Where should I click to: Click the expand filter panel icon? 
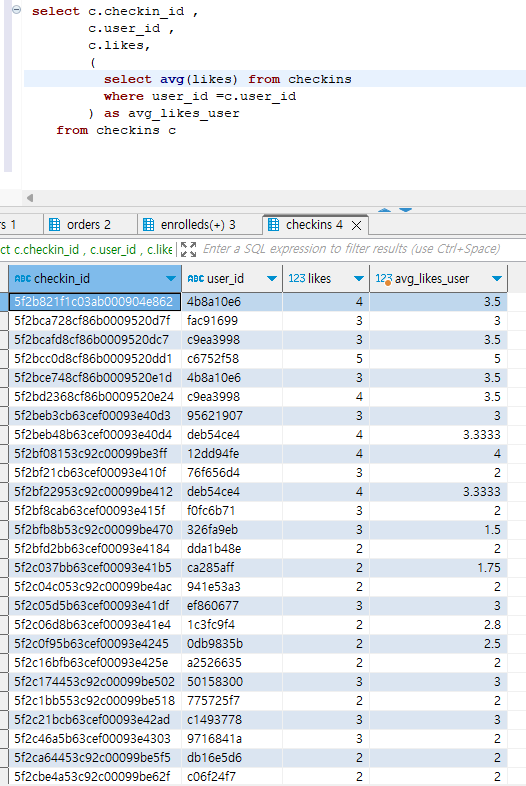coord(189,249)
